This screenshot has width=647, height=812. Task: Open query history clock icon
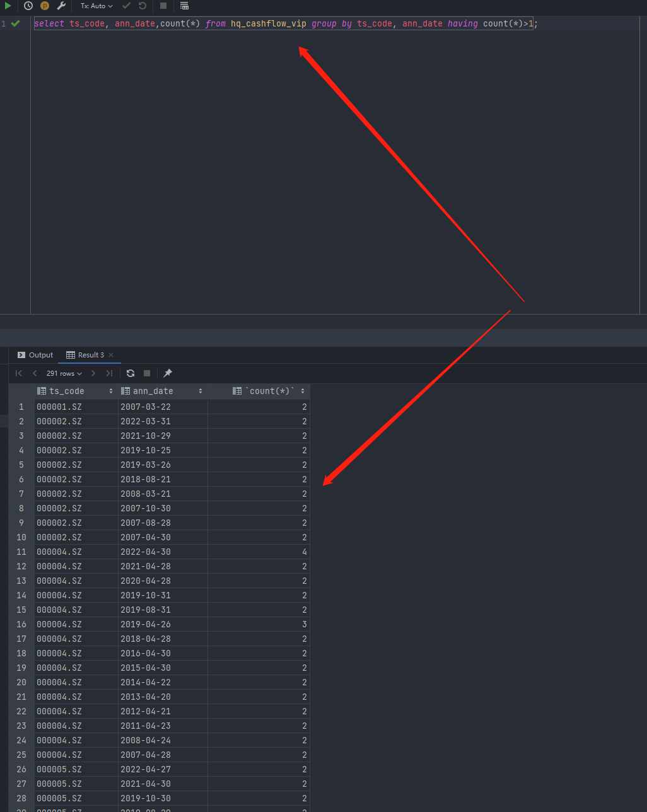point(28,6)
